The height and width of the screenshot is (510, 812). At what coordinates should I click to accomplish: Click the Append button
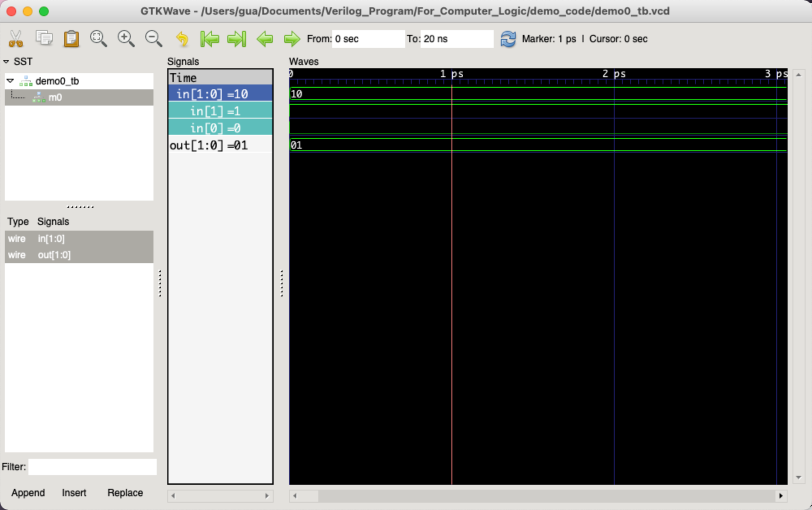[28, 493]
